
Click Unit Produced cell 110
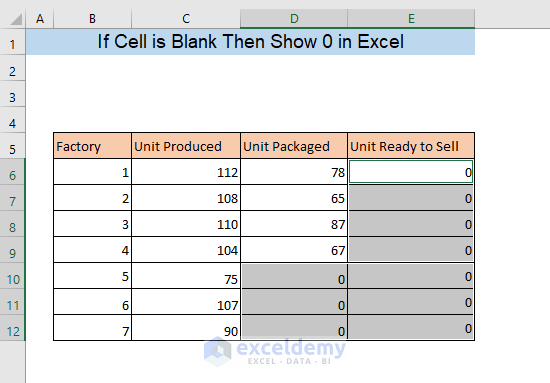point(186,224)
